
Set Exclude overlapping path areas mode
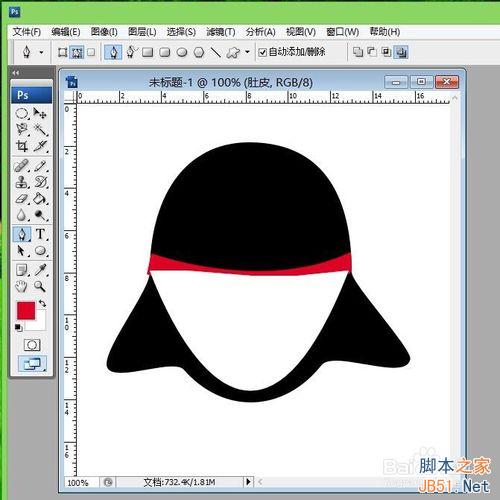point(401,52)
